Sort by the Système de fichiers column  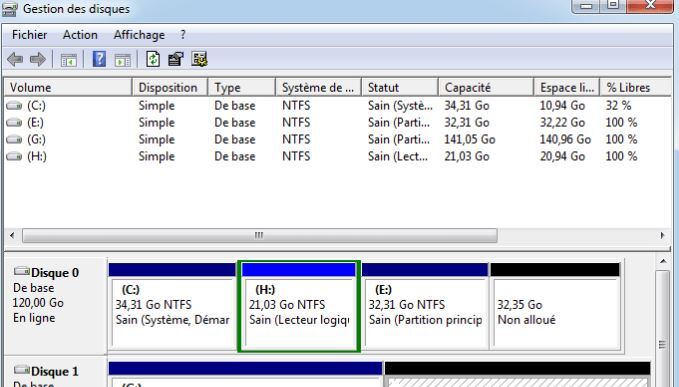click(x=318, y=87)
